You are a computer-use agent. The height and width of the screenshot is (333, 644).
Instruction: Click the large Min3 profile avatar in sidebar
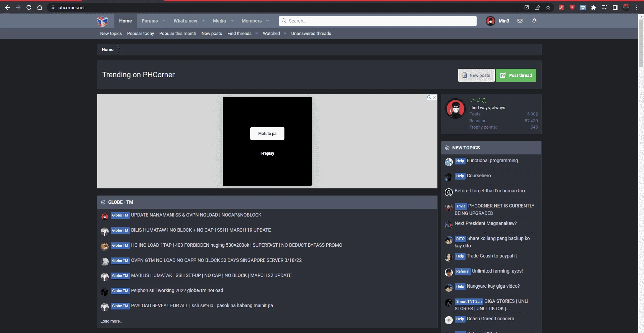coord(455,108)
